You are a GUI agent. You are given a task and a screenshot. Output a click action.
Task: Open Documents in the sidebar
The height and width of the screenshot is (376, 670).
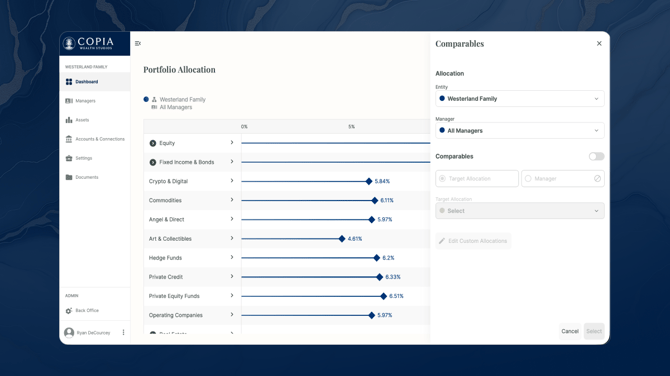(x=95, y=177)
